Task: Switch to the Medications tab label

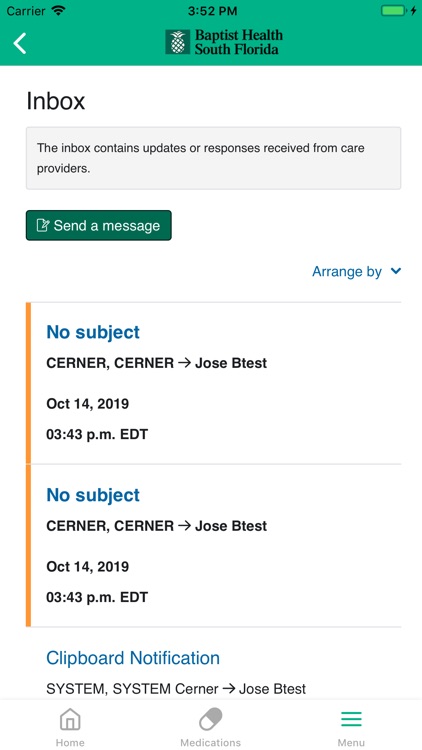Action: (211, 742)
